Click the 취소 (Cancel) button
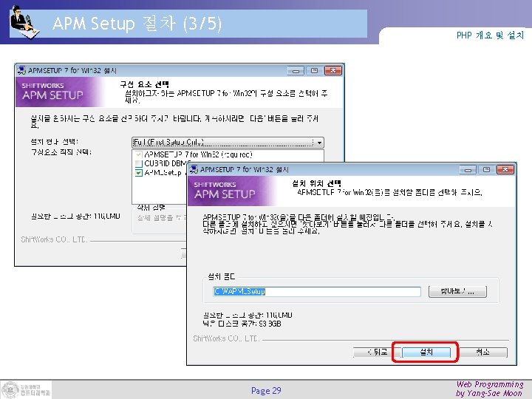Image resolution: width=532 pixels, height=399 pixels. click(x=482, y=352)
